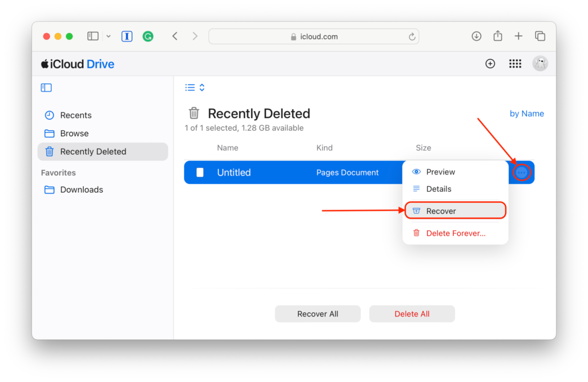Choose Recover from the context menu
Image resolution: width=588 pixels, height=382 pixels.
coord(455,211)
